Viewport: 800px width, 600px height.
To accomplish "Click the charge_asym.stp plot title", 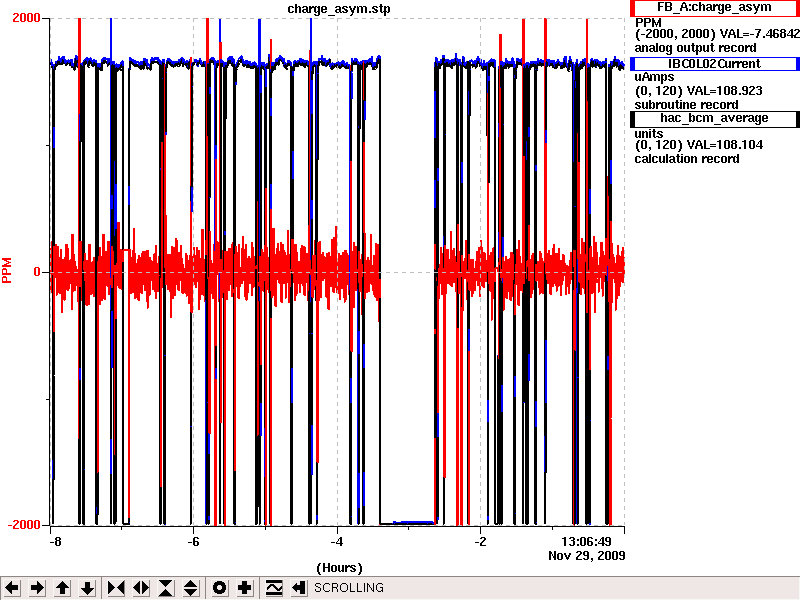I will point(339,9).
